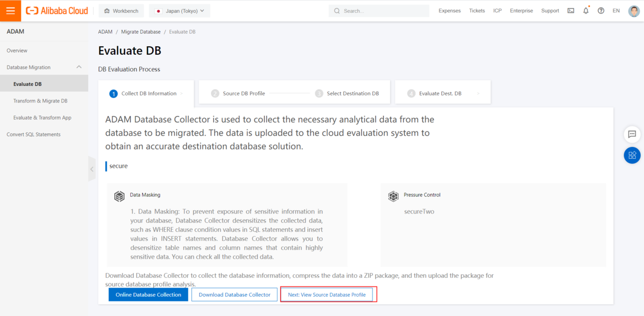Open the hamburger main menu
Image resolution: width=644 pixels, height=316 pixels.
(10, 11)
